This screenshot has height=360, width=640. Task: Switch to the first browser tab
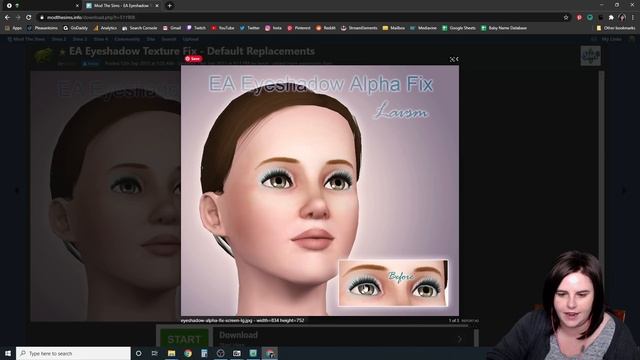(41, 6)
